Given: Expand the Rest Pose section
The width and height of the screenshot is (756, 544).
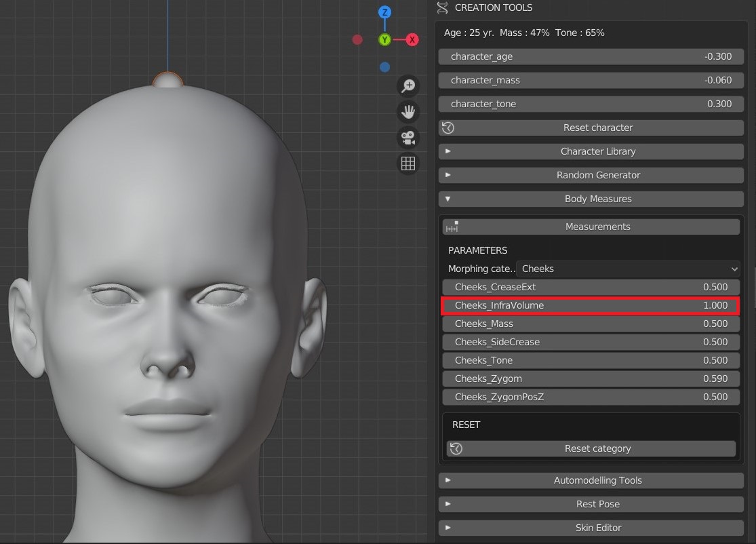Looking at the screenshot, I should point(591,504).
